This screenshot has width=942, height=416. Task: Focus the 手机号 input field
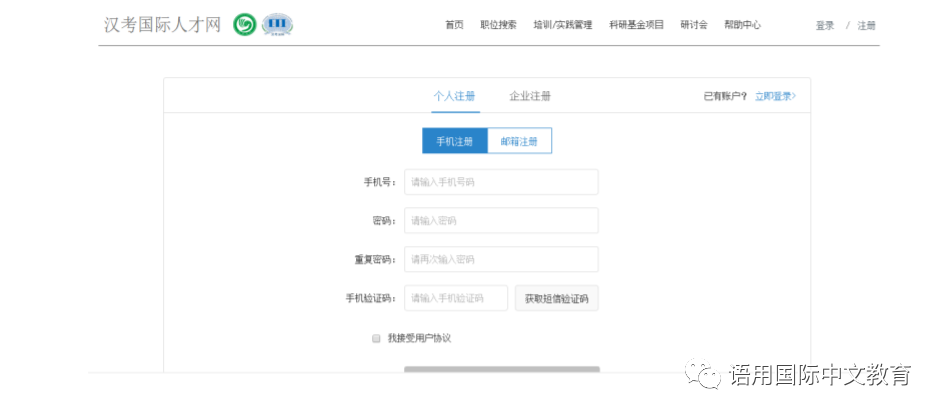(501, 182)
